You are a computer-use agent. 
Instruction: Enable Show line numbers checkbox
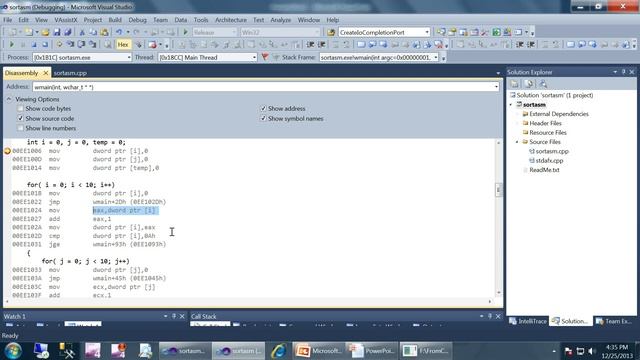(20, 128)
